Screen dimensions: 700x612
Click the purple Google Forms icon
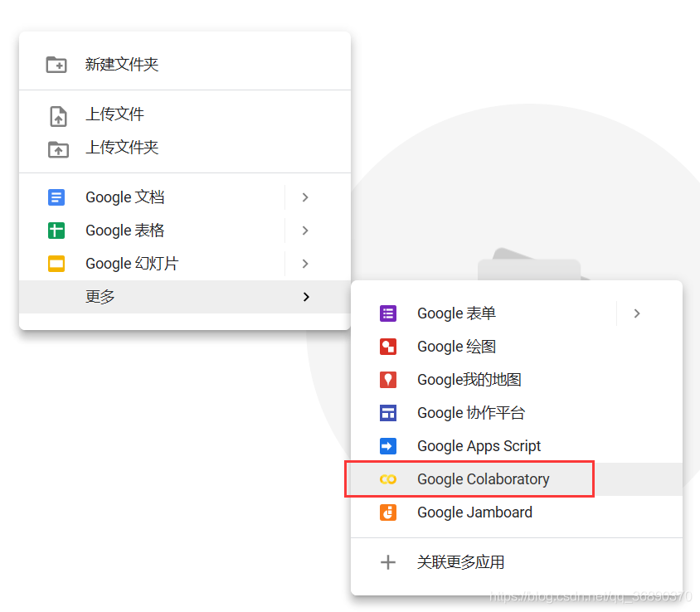coord(388,313)
